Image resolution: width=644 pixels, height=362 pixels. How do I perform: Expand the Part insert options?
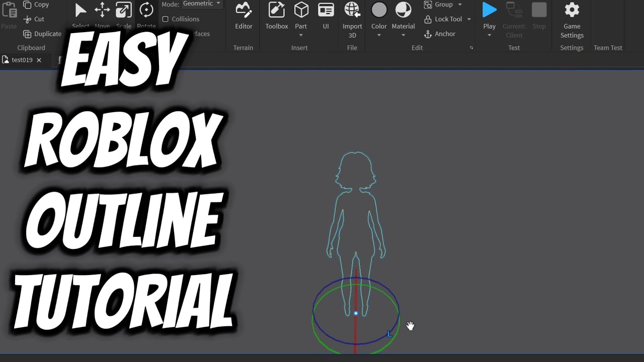point(301,36)
